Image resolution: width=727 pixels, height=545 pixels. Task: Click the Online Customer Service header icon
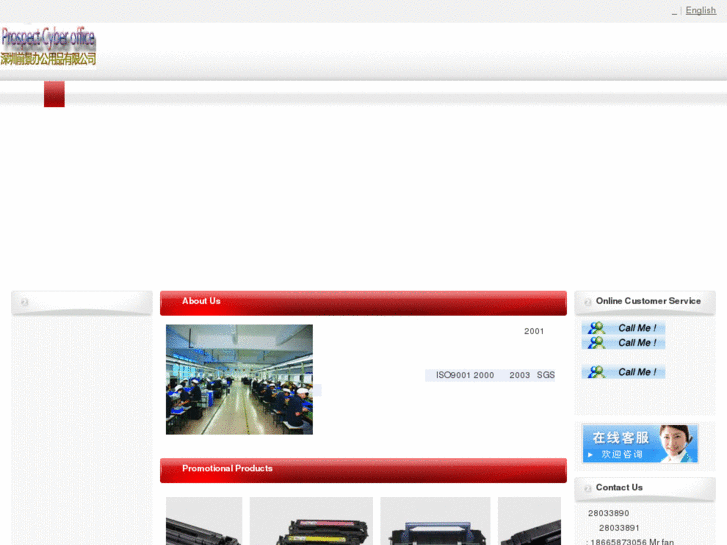[x=587, y=302]
